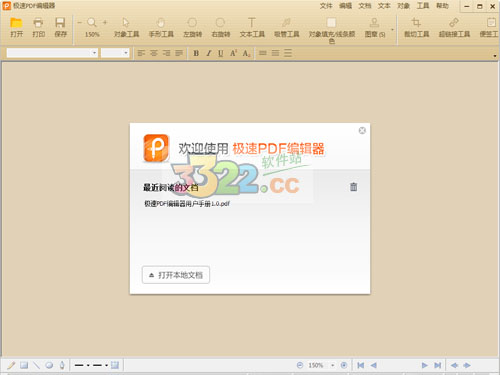The image size is (500, 375).
Task: Open the 文档 menu
Action: click(x=365, y=6)
